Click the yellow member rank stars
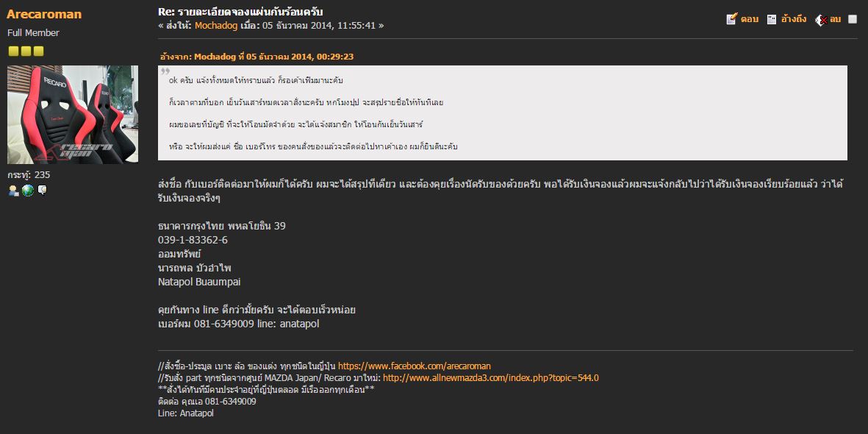Viewport: 868px width, 434px height. [26, 51]
